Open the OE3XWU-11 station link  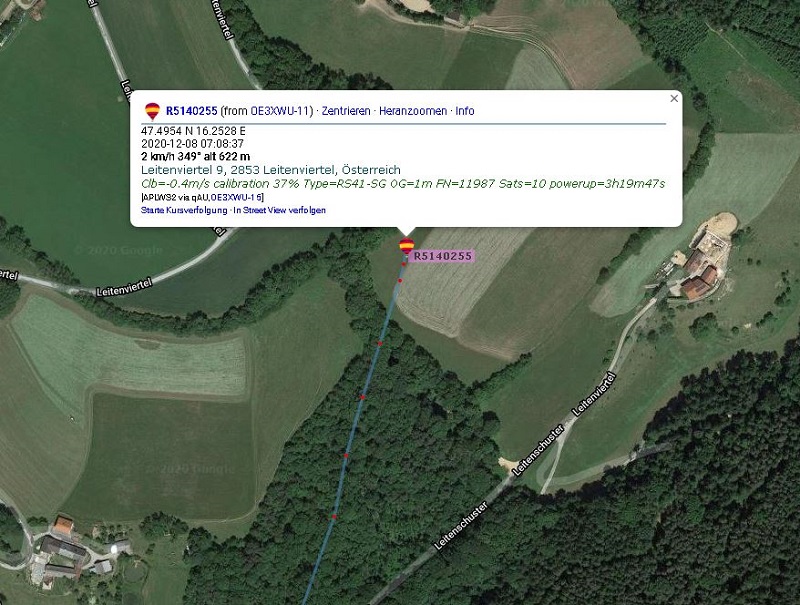click(x=280, y=111)
